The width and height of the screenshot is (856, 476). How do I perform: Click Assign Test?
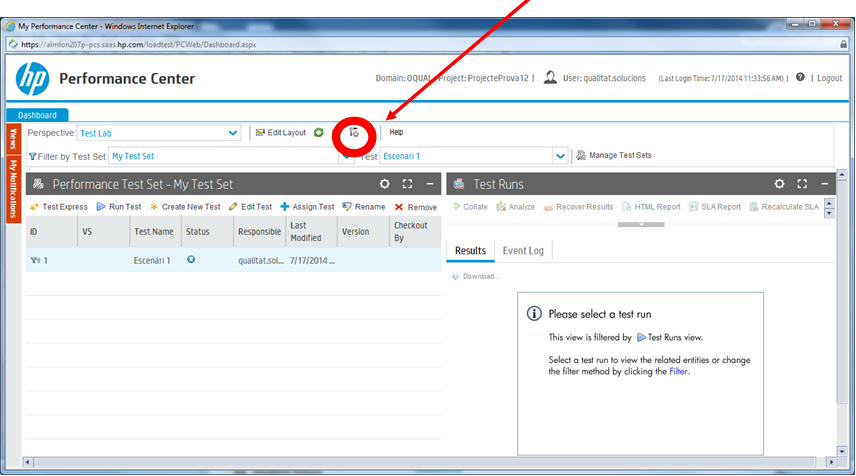(x=307, y=207)
